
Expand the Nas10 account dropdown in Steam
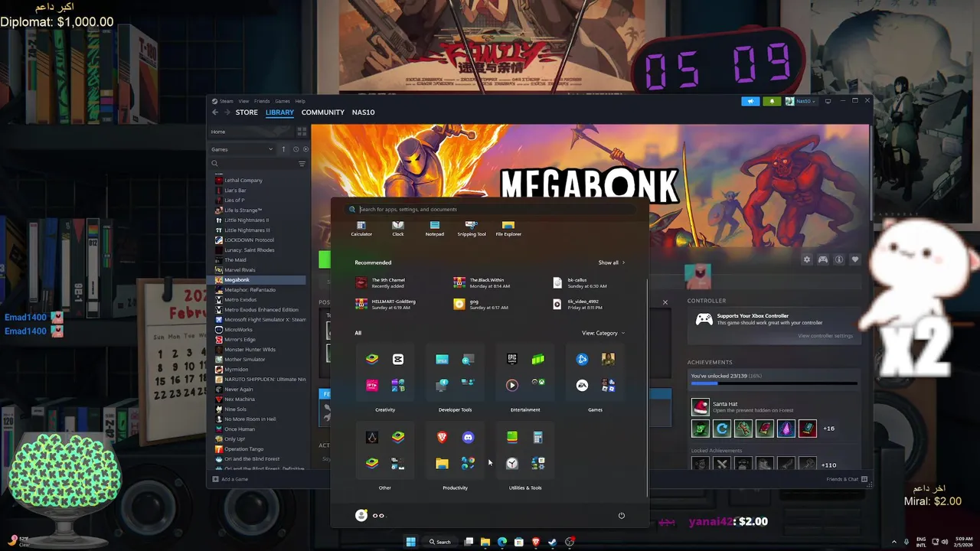point(801,101)
